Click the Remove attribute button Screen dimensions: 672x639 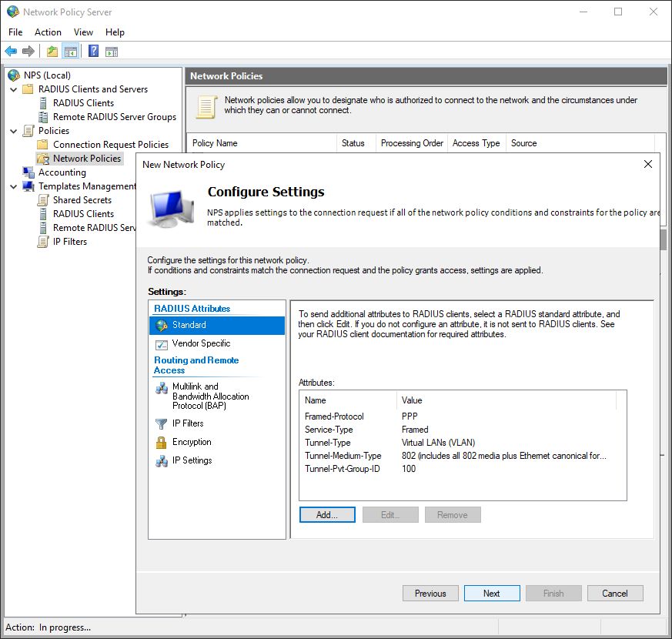point(453,515)
